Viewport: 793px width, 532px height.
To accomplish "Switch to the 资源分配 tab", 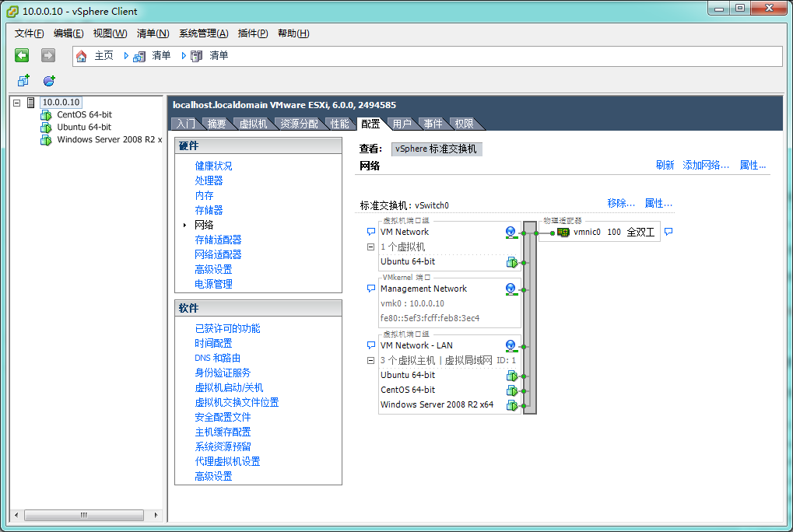I will pyautogui.click(x=300, y=124).
